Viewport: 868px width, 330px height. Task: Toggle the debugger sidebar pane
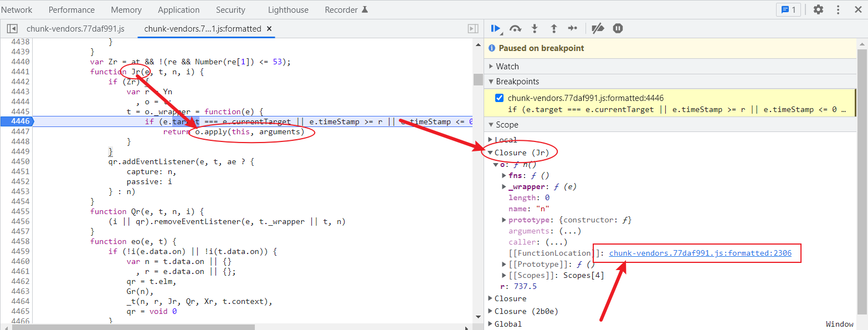pos(473,29)
